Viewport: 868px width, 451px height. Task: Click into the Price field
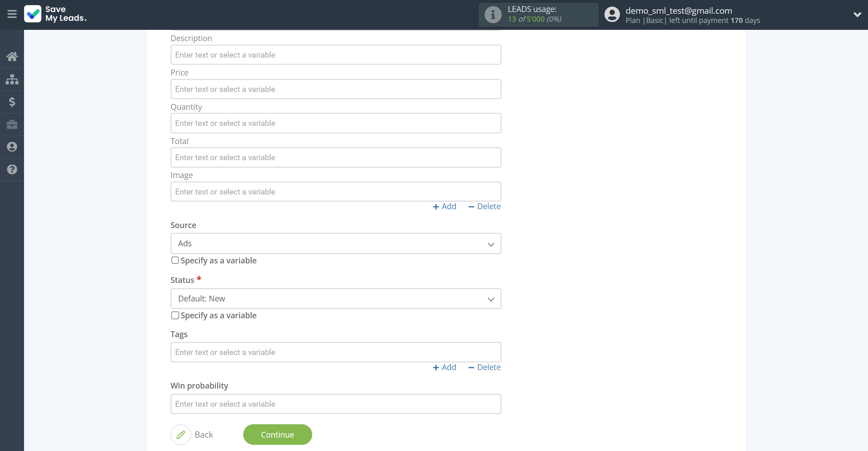tap(336, 89)
